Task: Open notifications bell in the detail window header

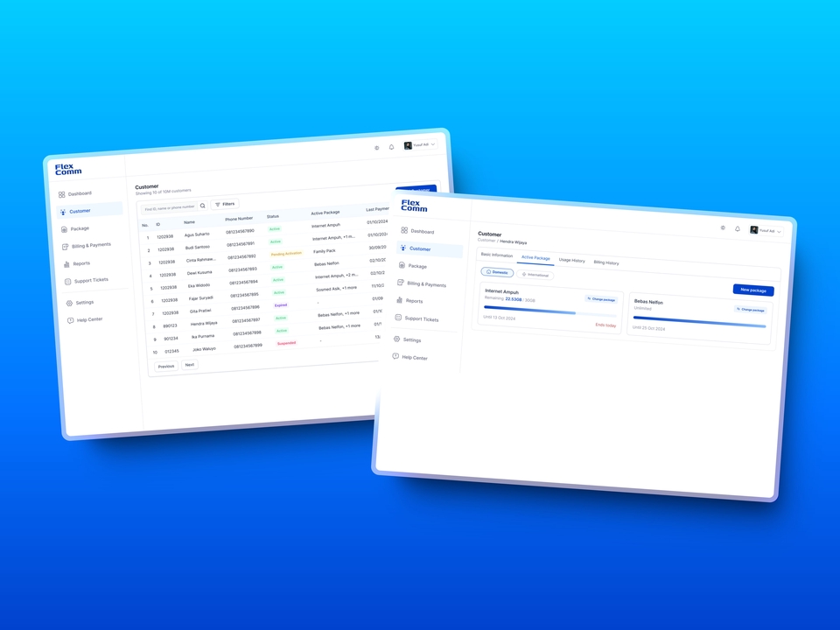Action: coord(738,228)
